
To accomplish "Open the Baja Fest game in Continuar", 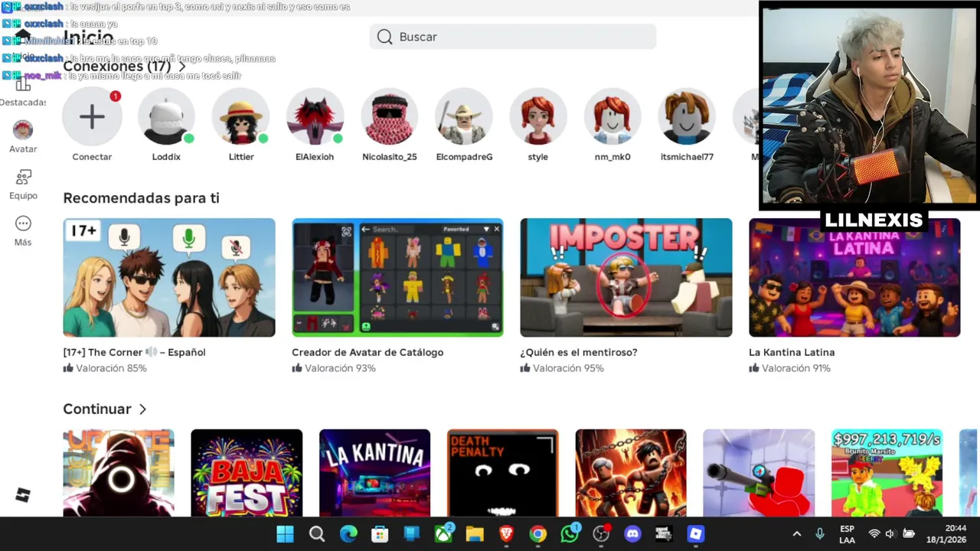I will click(247, 473).
